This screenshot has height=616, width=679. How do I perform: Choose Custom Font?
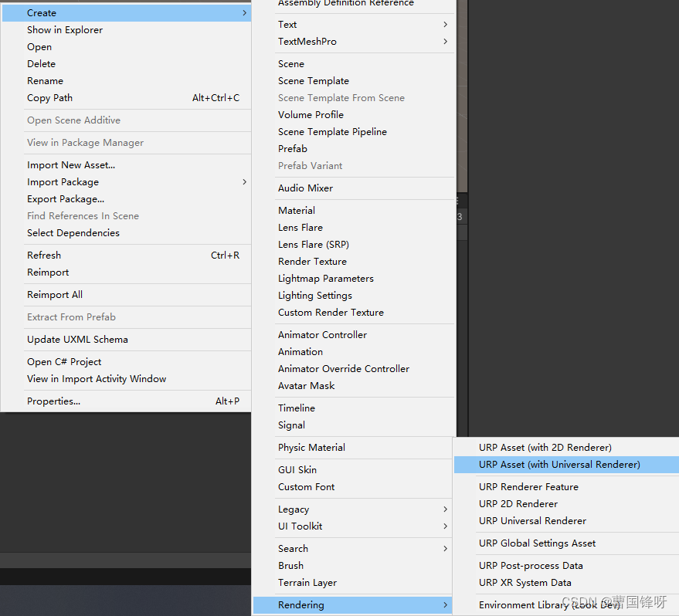tap(354, 486)
